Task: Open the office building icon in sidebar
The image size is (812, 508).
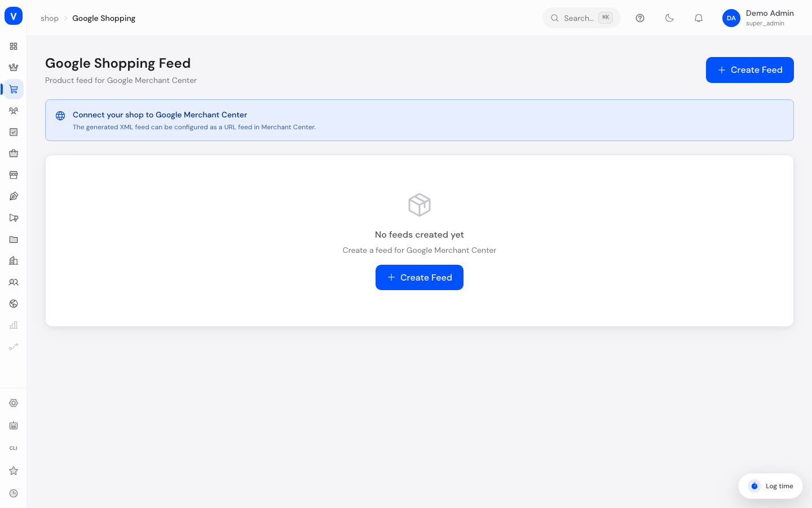Action: click(x=14, y=261)
